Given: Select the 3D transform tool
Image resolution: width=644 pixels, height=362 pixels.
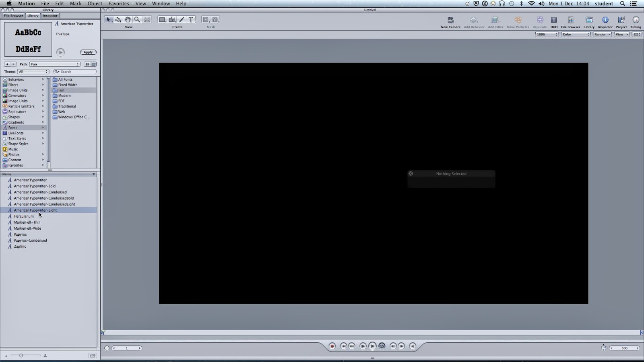Looking at the screenshot, I should pyautogui.click(x=118, y=19).
